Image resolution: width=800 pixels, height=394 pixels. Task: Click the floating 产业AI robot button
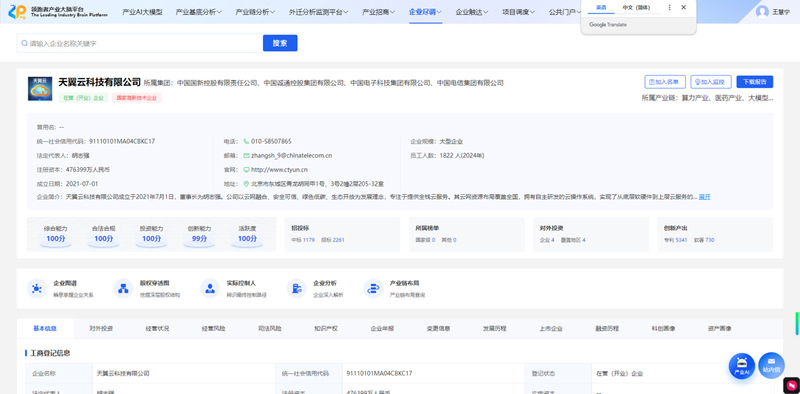[x=742, y=366]
